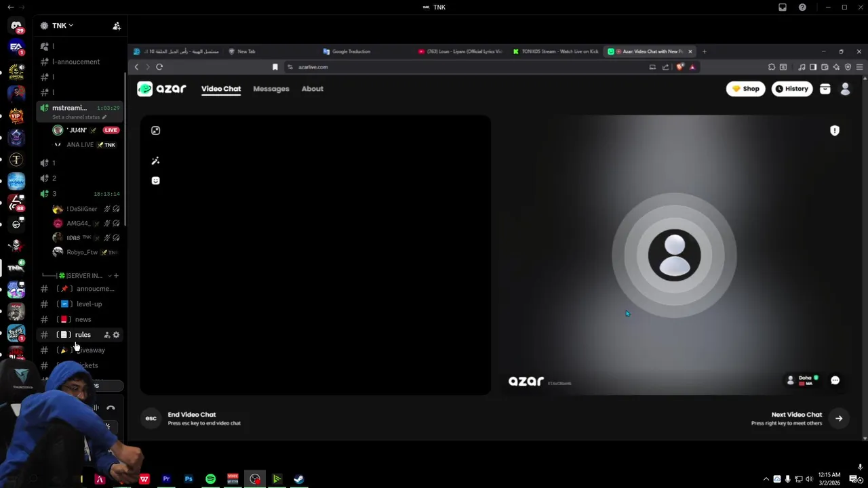Open Discord direct messages home icon

16,26
